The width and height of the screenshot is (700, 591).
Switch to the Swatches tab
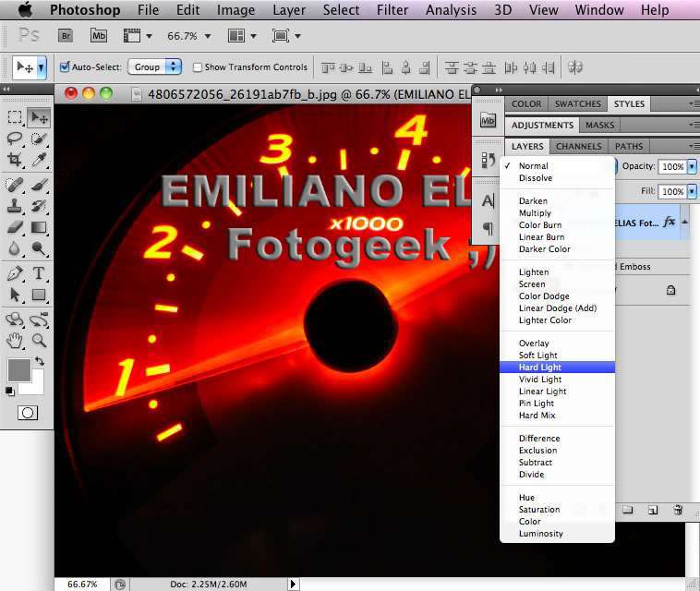tap(578, 104)
